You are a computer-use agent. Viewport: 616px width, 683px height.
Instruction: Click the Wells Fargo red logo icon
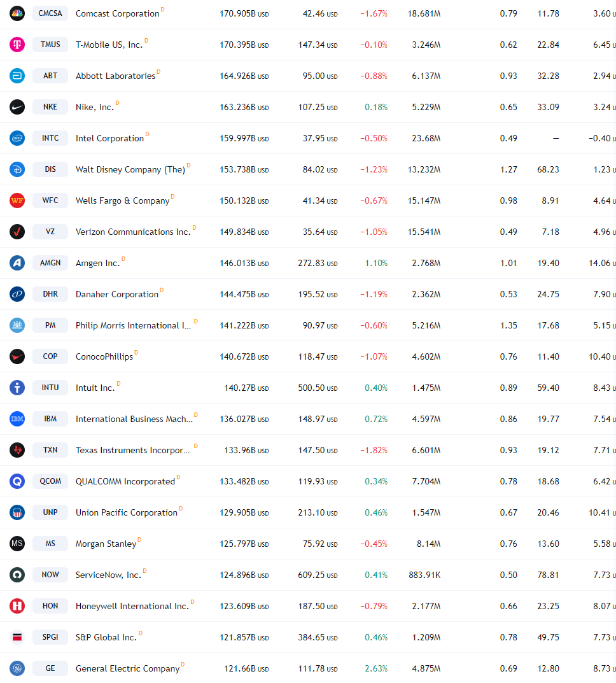[x=17, y=201]
